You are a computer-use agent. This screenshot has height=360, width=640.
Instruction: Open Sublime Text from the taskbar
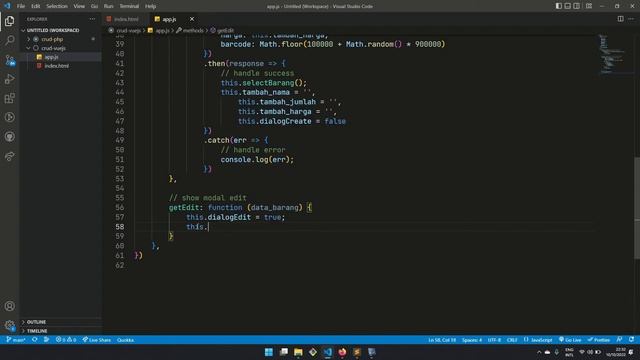tap(357, 352)
